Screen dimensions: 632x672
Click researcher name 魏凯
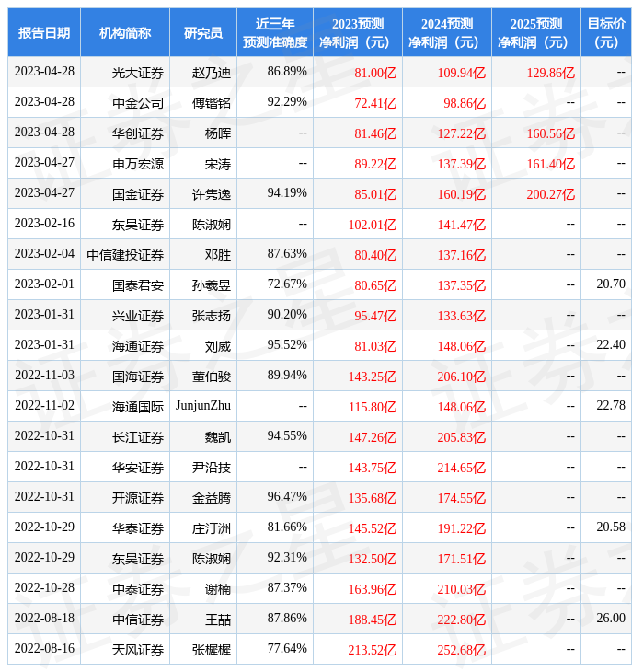point(217,437)
